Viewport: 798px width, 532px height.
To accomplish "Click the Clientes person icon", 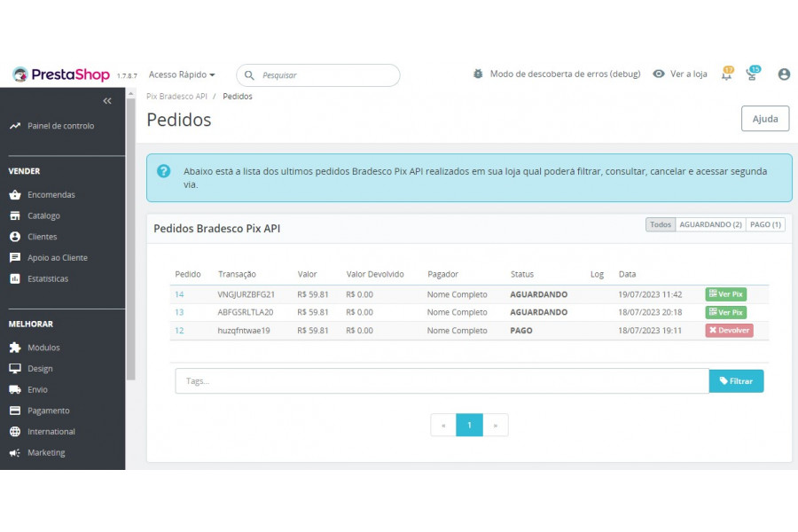I will (15, 237).
